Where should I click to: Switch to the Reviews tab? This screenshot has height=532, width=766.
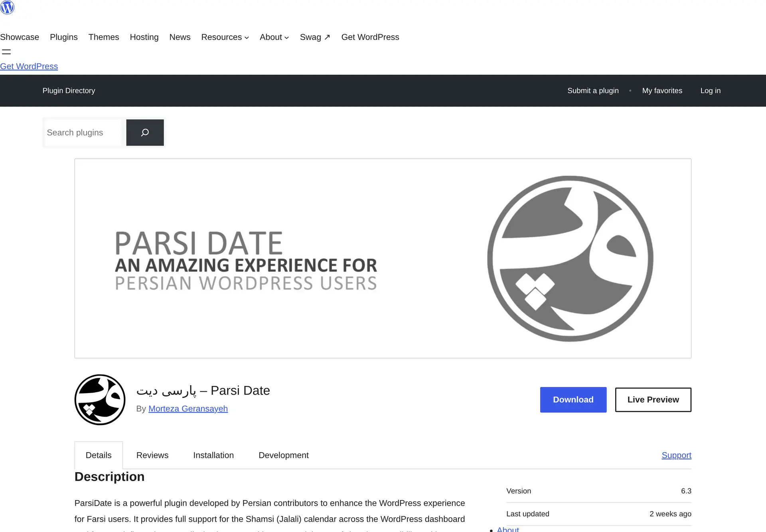coord(152,455)
